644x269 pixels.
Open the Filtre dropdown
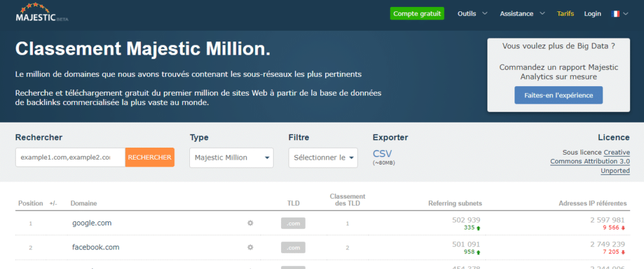323,158
